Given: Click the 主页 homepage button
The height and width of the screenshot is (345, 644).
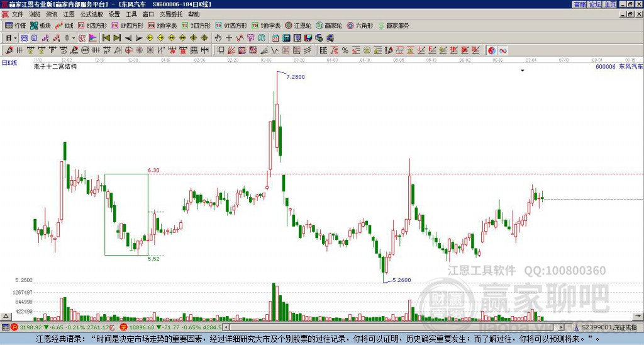Looking at the screenshot, I should [610, 4].
